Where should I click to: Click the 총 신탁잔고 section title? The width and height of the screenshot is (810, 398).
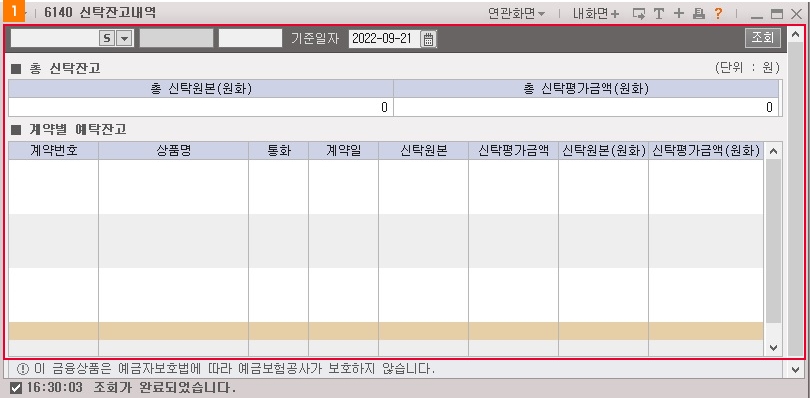[65, 68]
